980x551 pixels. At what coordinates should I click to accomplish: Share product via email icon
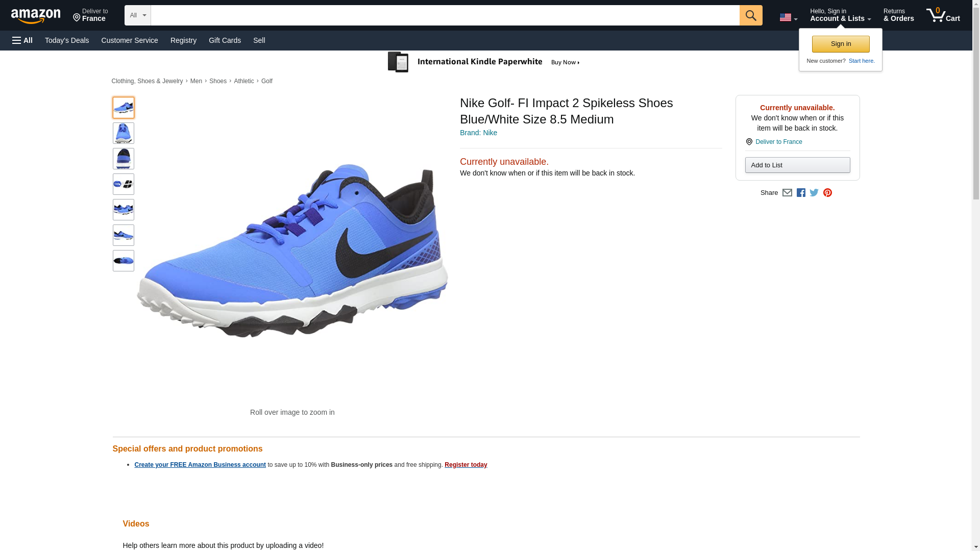[x=787, y=193]
